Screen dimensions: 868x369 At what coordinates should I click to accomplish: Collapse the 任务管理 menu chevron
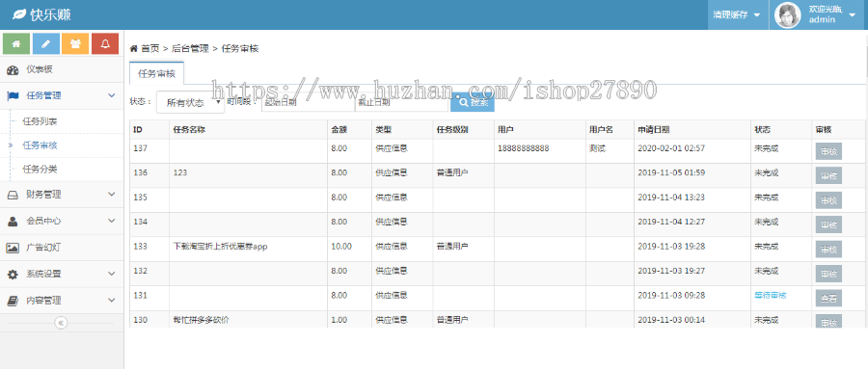[x=111, y=95]
